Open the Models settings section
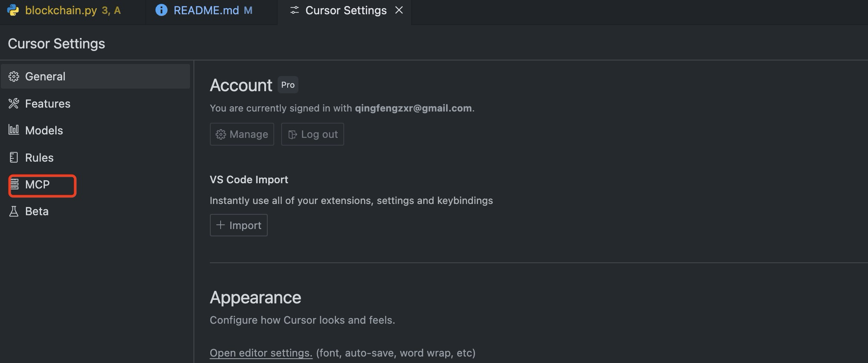 coord(95,131)
